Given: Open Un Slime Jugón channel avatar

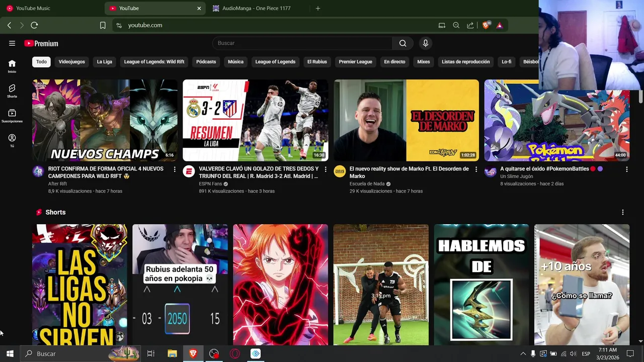Looking at the screenshot, I should coord(490,171).
